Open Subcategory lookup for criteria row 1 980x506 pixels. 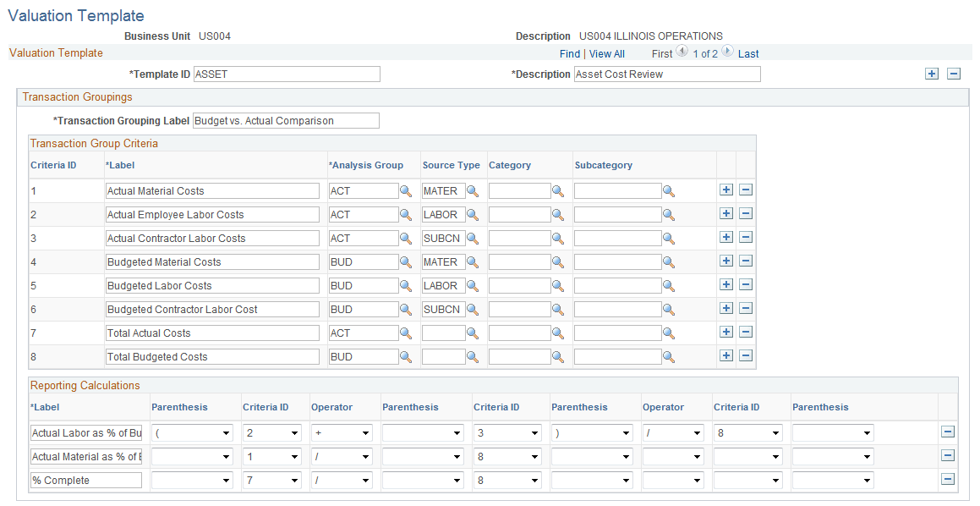pyautogui.click(x=669, y=190)
